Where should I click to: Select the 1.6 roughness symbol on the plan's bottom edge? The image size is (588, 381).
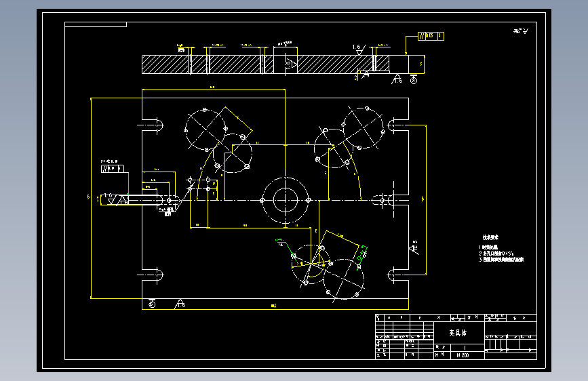click(180, 304)
